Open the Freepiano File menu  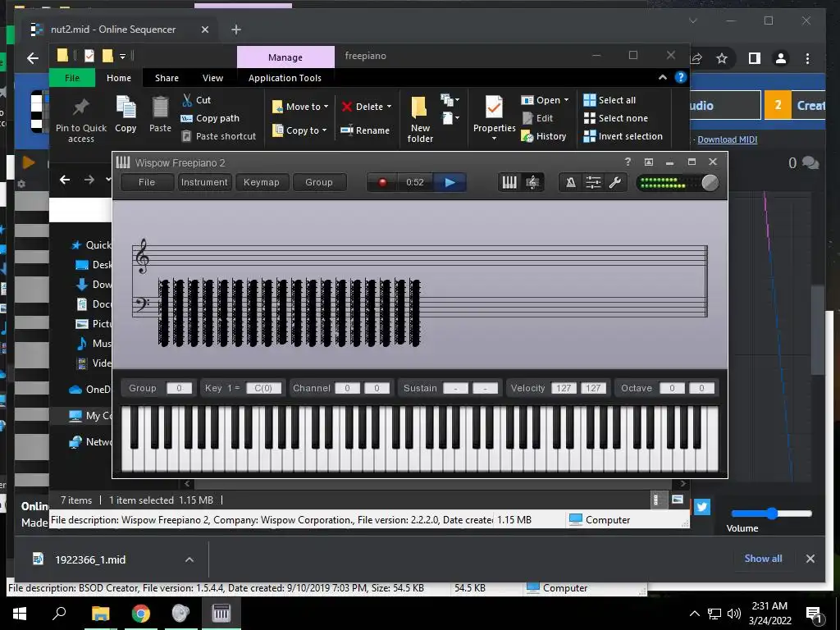(147, 182)
